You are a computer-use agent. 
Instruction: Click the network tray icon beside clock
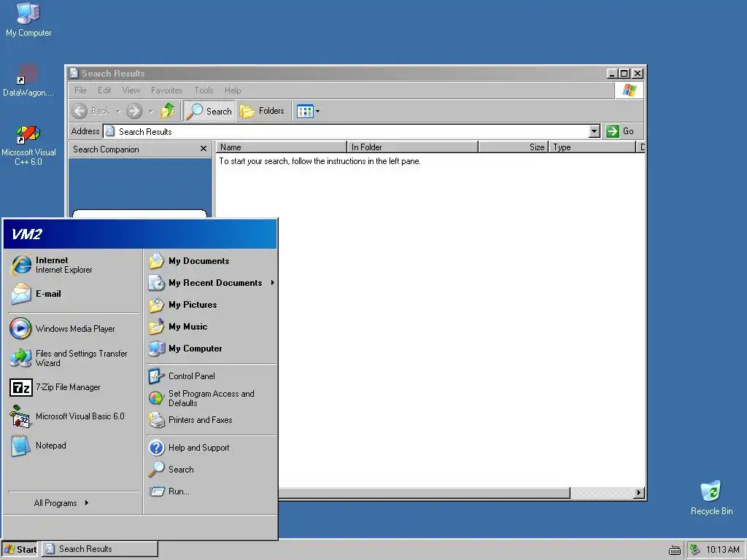tap(695, 550)
